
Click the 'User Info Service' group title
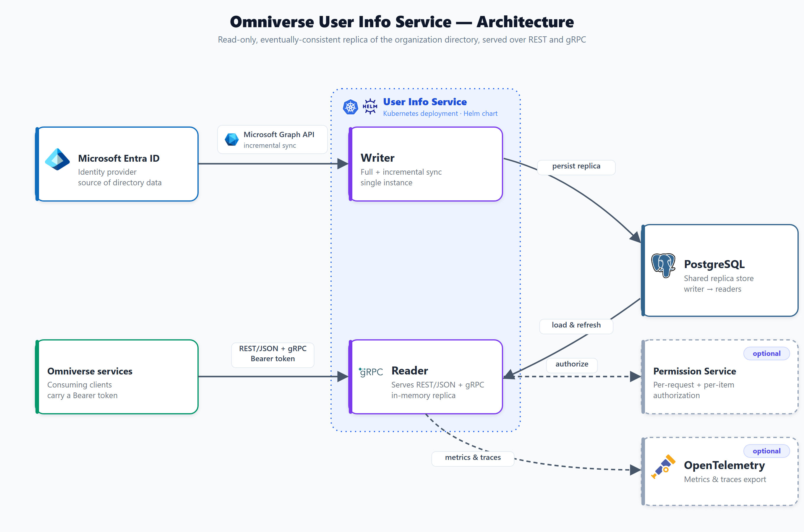pos(425,102)
